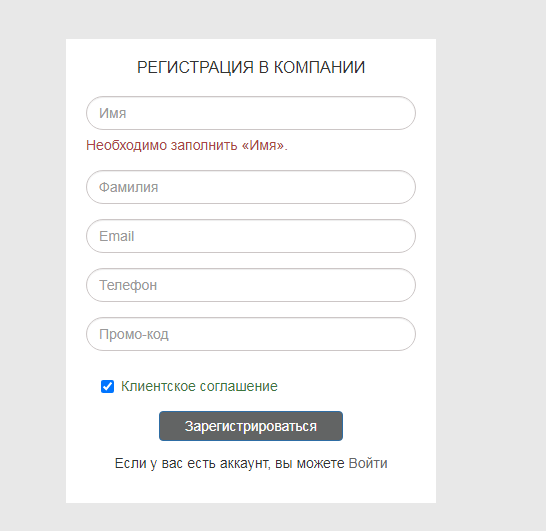The width and height of the screenshot is (546, 531).
Task: Click the empty white area below the Войти line
Action: click(x=251, y=487)
